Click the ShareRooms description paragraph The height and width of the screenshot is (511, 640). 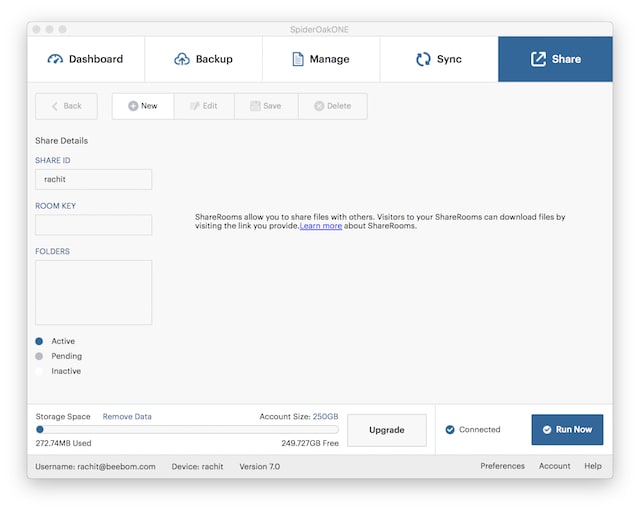point(380,221)
